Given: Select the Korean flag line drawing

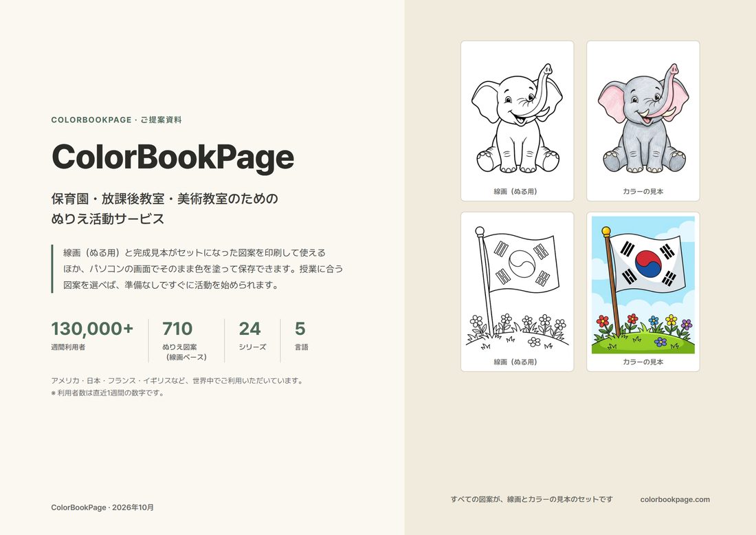Looking at the screenshot, I should point(518,292).
